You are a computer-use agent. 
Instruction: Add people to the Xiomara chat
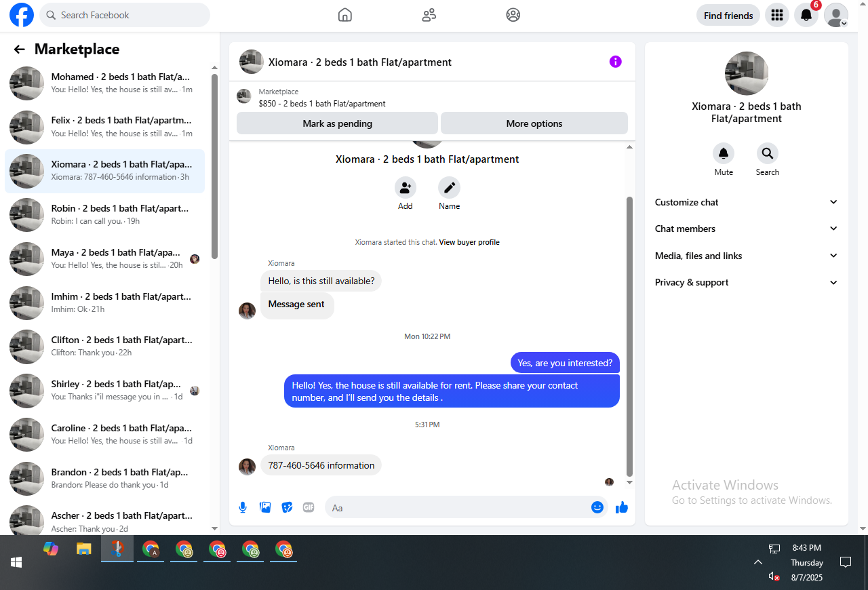point(406,188)
